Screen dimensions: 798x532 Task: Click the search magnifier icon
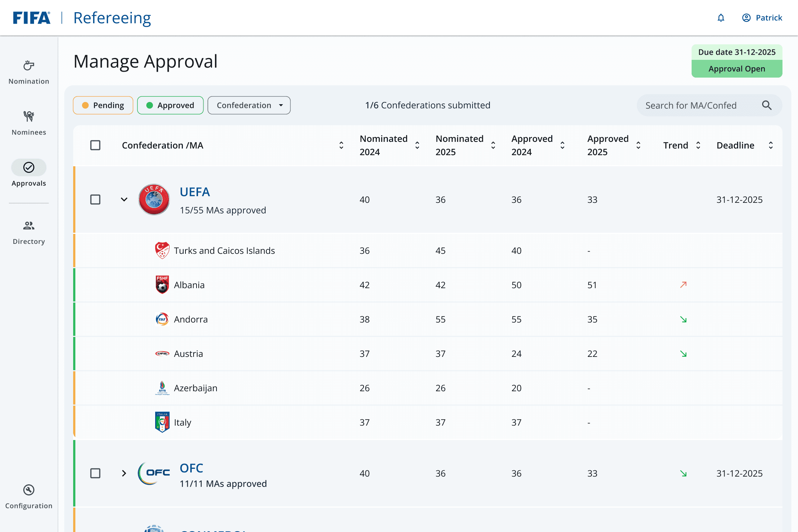[767, 105]
